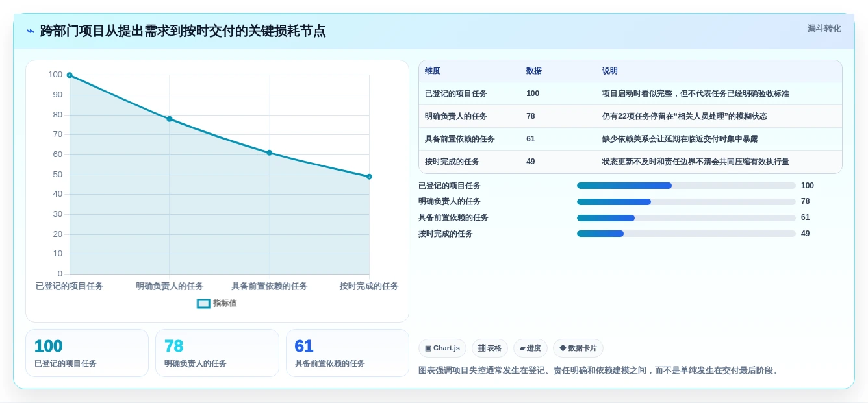Click the lightning icon beside the title
The width and height of the screenshot is (868, 403).
point(31,31)
